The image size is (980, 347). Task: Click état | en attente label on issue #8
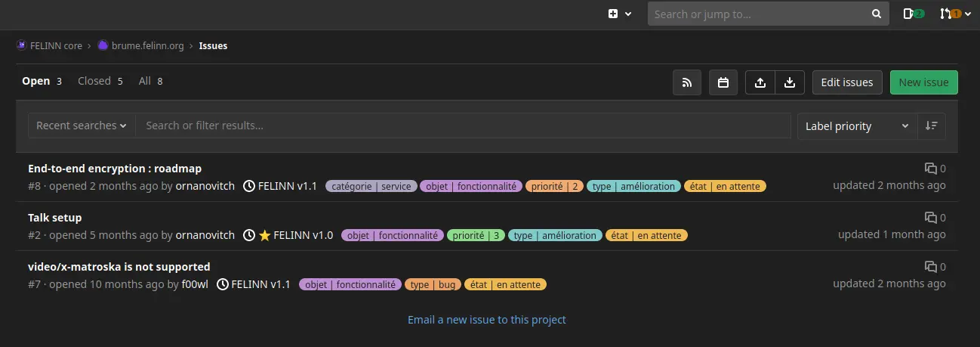click(x=725, y=186)
